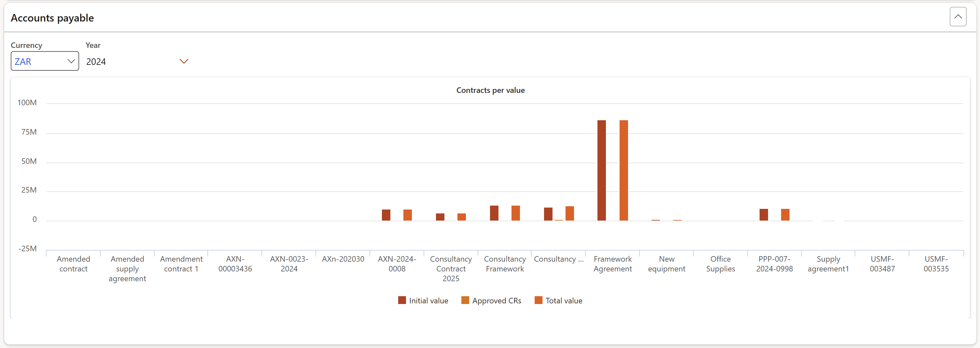
Task: Click the Accounts payable heading
Action: [52, 18]
